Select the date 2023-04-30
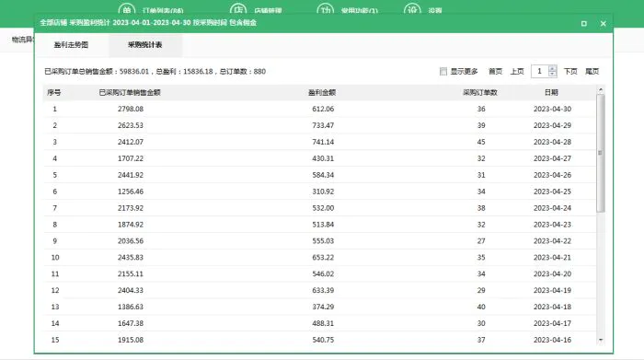Viewport: 644px width, 360px height. pyautogui.click(x=552, y=109)
